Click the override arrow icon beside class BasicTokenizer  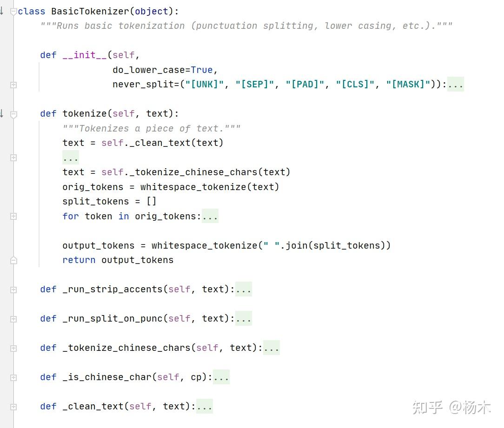(1, 11)
